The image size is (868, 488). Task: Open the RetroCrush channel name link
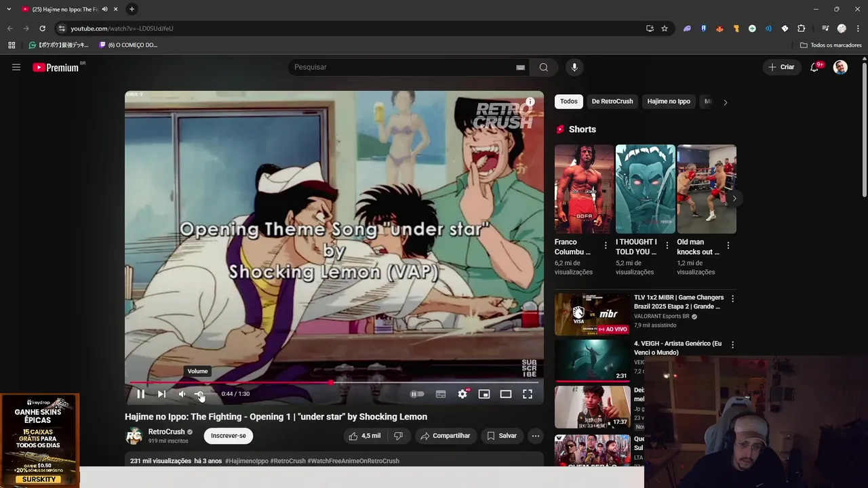pyautogui.click(x=167, y=432)
